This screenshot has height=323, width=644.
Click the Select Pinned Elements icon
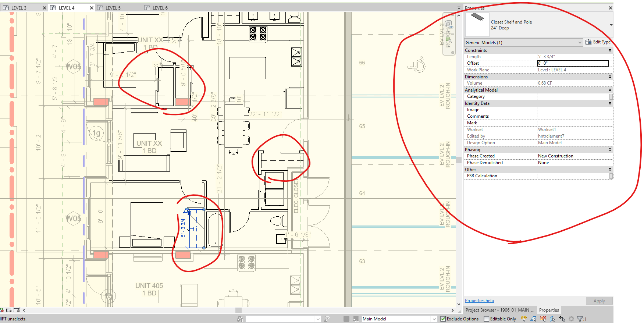tap(543, 319)
